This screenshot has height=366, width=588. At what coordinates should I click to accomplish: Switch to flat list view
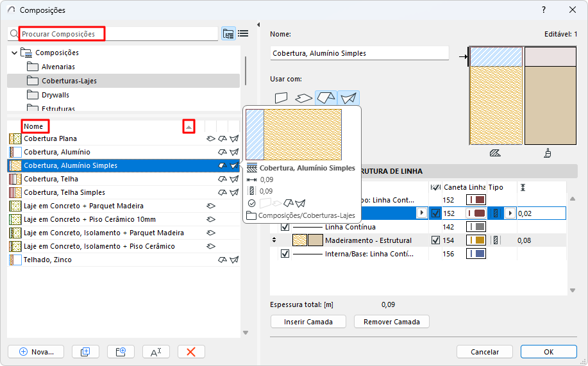tap(243, 33)
